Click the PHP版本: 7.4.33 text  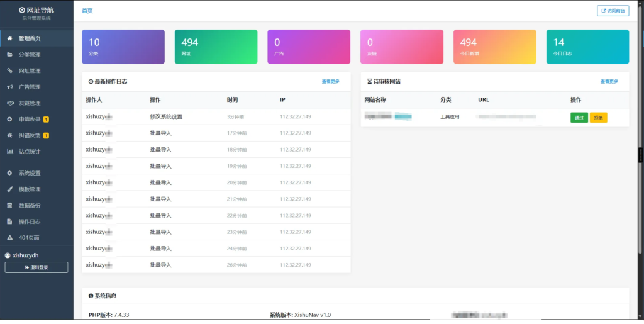pyautogui.click(x=109, y=315)
